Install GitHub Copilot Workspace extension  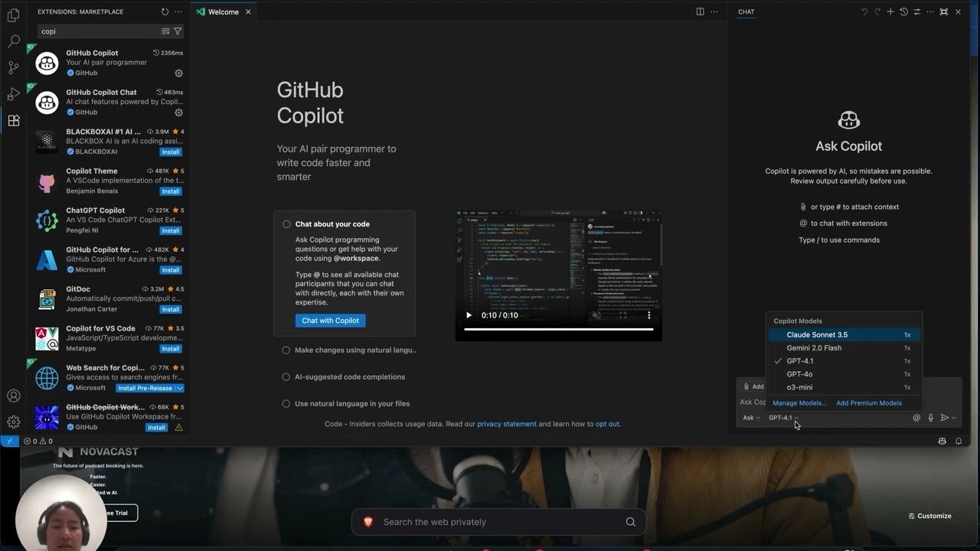(157, 427)
